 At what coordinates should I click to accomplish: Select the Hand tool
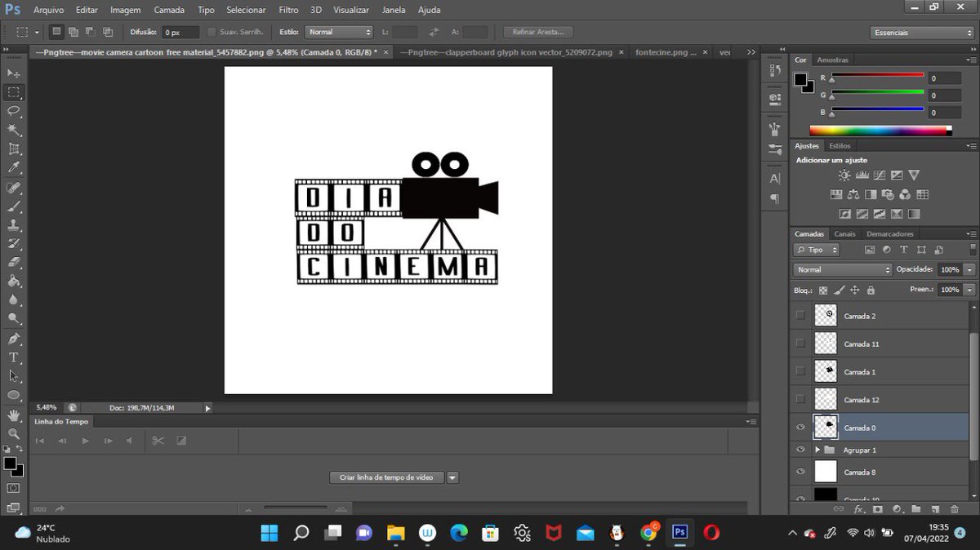tap(14, 415)
